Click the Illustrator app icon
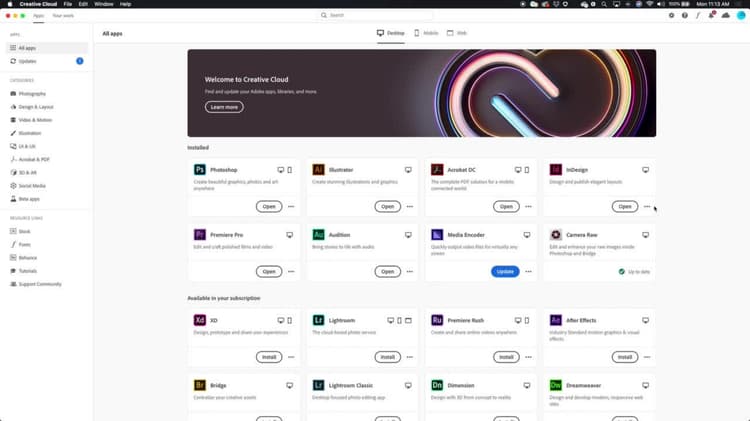The width and height of the screenshot is (750, 421). 318,170
